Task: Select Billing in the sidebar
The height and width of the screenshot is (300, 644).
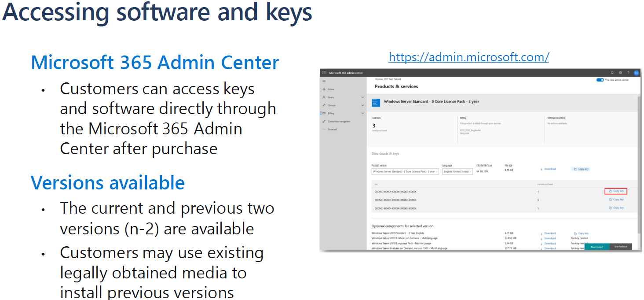Action: coord(331,113)
